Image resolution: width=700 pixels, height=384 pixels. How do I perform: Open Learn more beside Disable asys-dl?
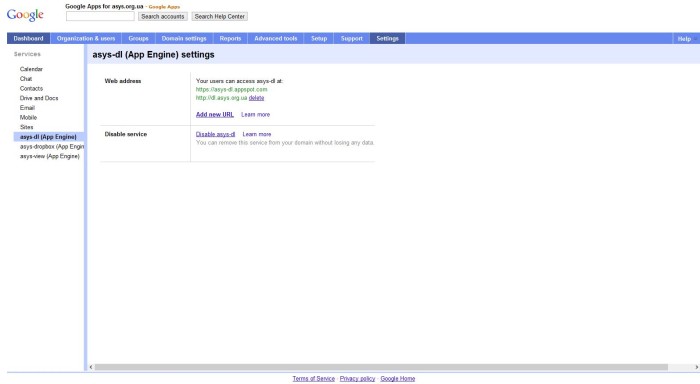tap(257, 134)
